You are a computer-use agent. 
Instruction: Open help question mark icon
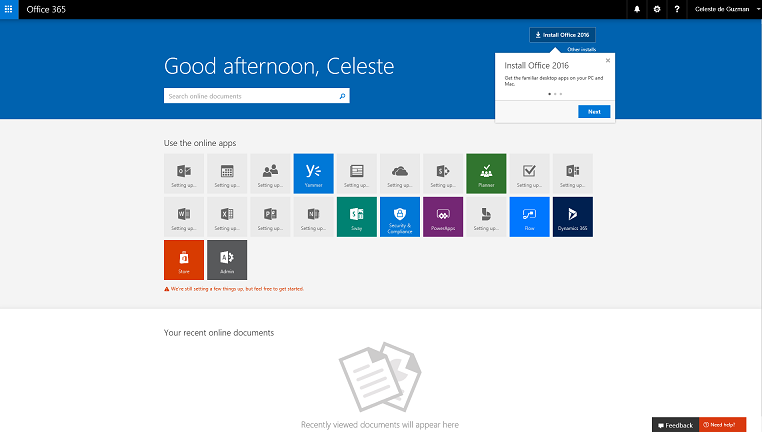676,9
